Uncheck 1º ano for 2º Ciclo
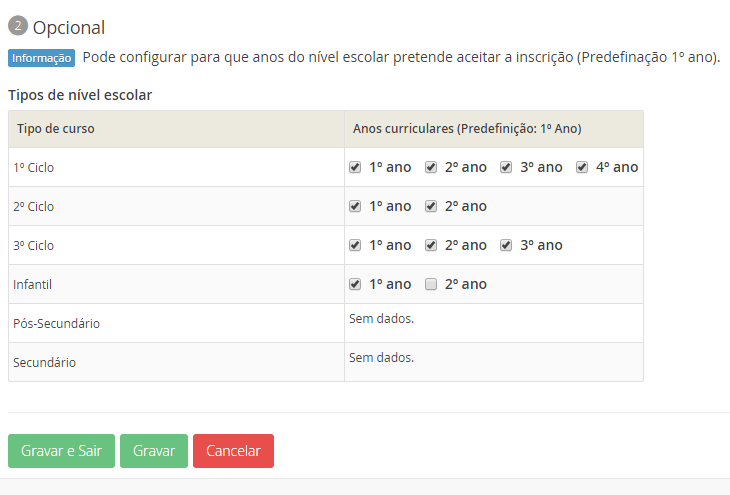The image size is (730, 495). coord(355,206)
